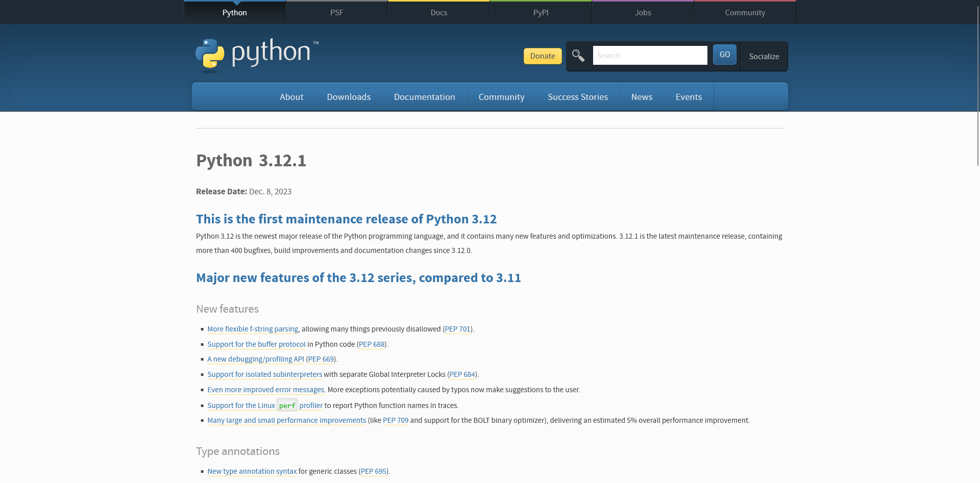980x483 pixels.
Task: Open the PEP 688 link
Action: coord(372,345)
